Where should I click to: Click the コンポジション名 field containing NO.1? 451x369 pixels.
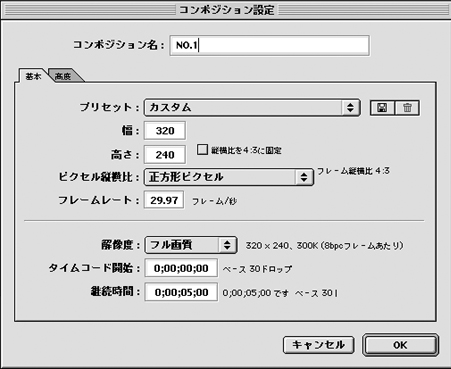[x=269, y=45]
